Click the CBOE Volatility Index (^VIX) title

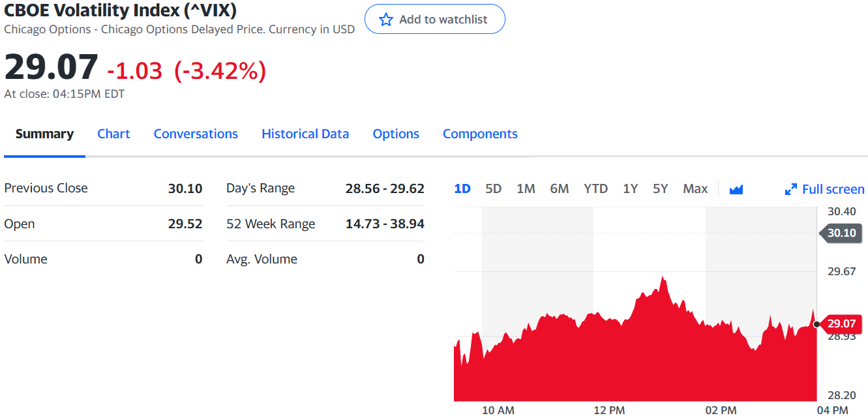120,10
